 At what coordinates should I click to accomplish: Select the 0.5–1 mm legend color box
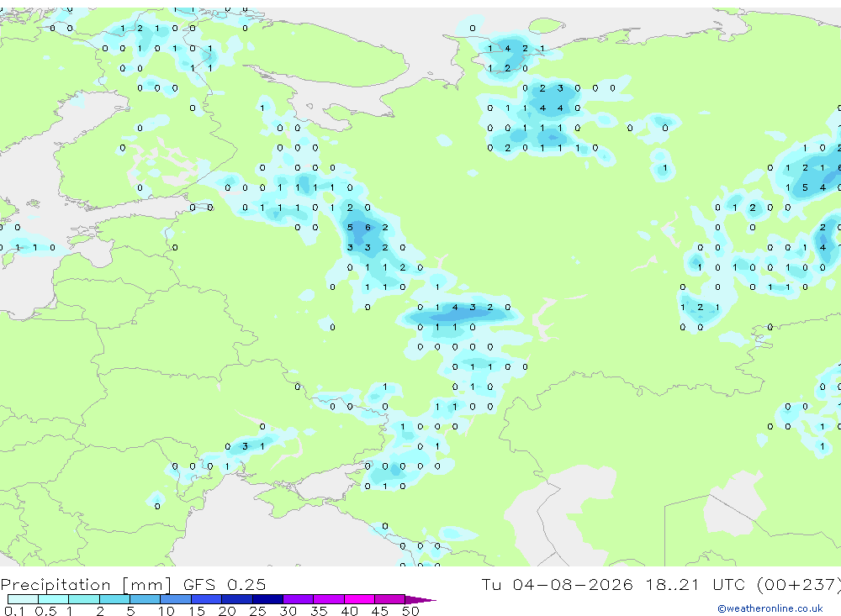[x=54, y=599]
